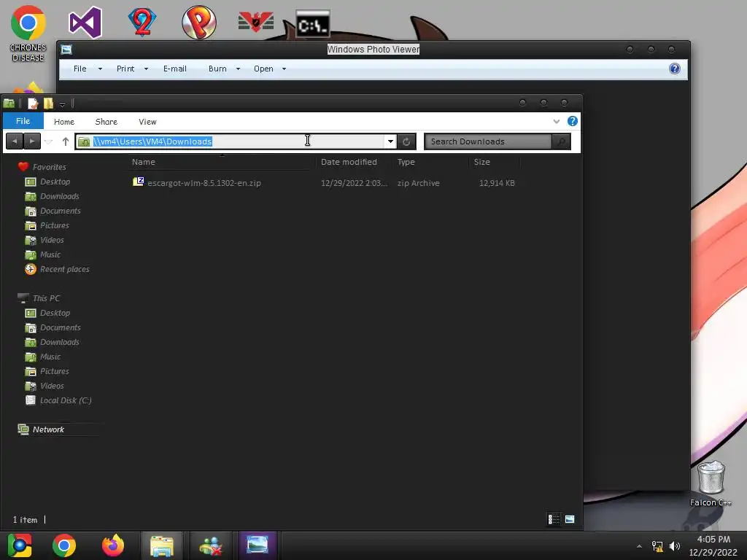Click Photo Viewer help icon
Viewport: 747px width, 560px height.
pyautogui.click(x=675, y=69)
